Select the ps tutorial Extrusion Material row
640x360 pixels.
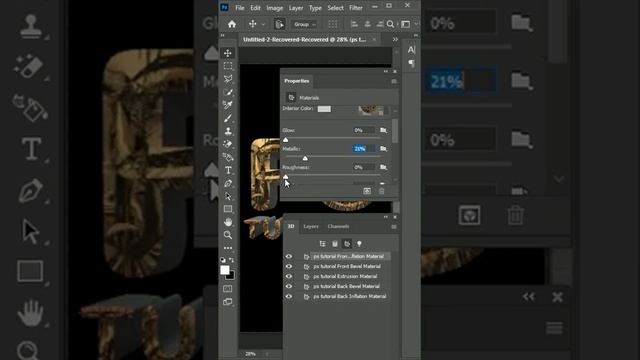[x=346, y=276]
